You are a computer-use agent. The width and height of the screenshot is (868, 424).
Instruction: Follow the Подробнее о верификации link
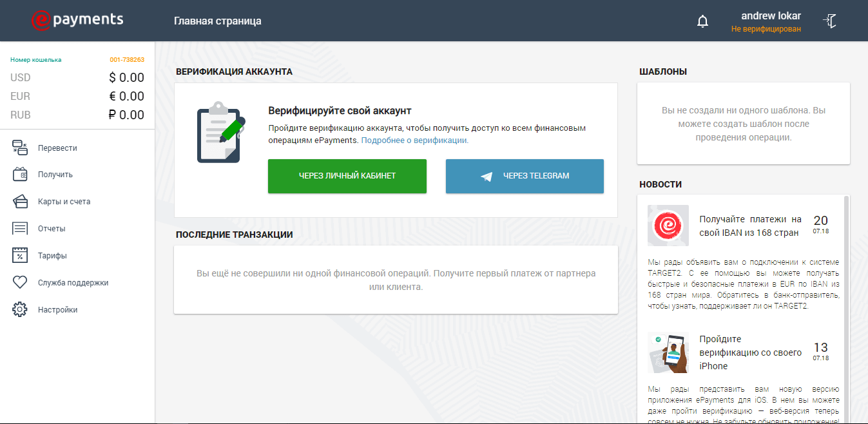[x=414, y=140]
